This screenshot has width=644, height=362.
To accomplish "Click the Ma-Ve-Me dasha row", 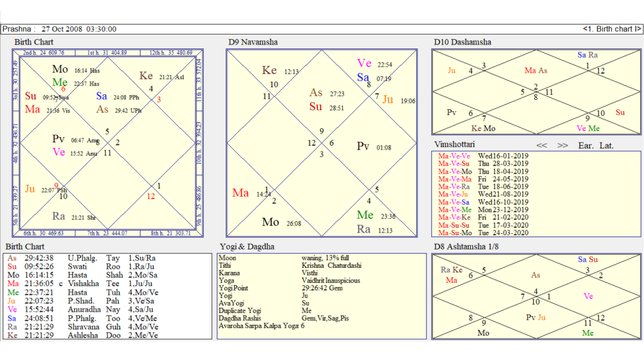I will (483, 209).
